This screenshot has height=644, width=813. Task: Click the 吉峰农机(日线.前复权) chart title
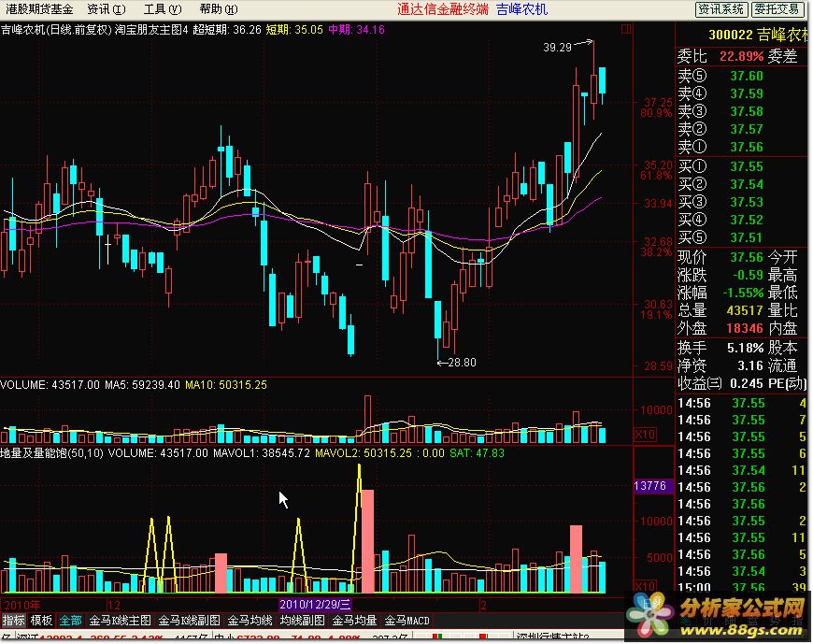56,30
